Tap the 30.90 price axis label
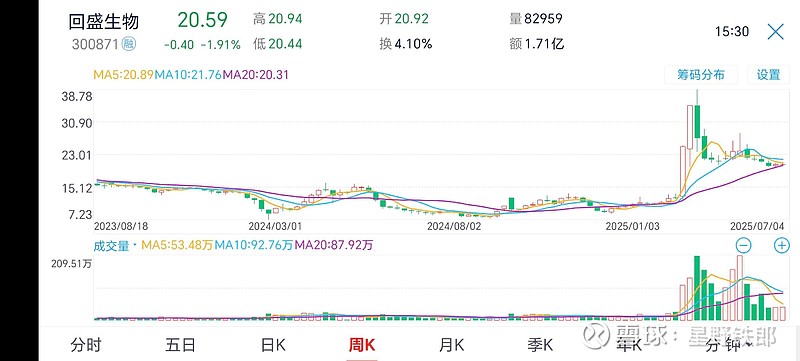The height and width of the screenshot is (361, 800). tap(76, 123)
